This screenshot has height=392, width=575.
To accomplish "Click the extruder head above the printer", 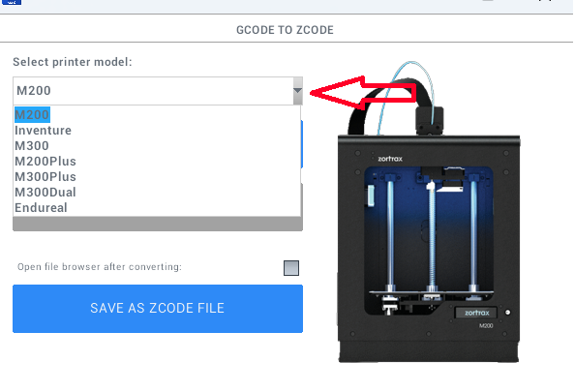I will 430,121.
